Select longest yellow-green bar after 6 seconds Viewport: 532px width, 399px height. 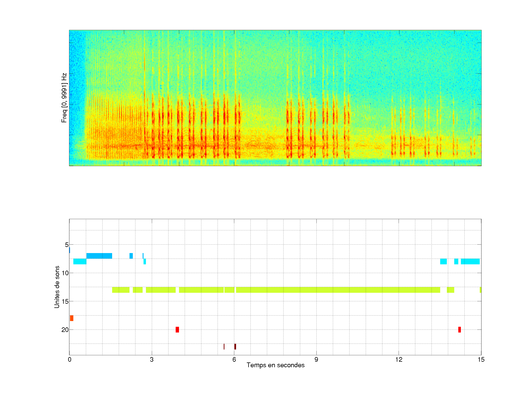[x=338, y=290]
